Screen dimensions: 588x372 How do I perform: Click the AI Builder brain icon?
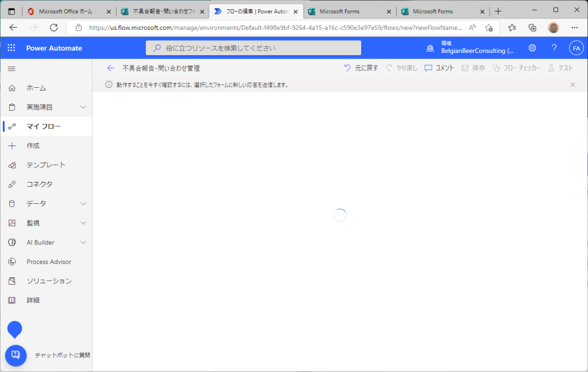pos(12,242)
